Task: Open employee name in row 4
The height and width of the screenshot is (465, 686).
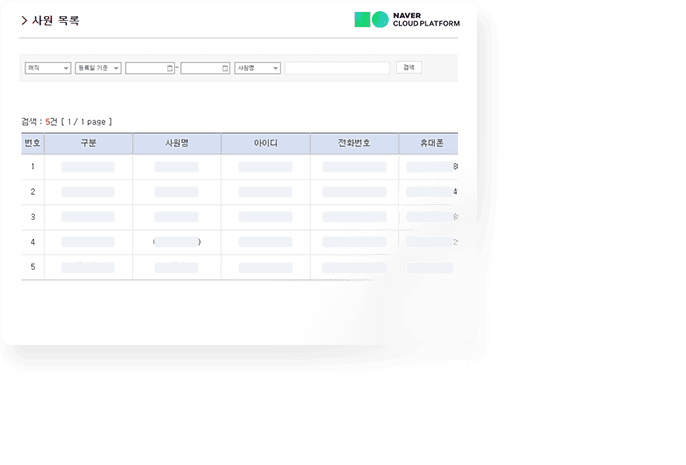Action: click(177, 242)
